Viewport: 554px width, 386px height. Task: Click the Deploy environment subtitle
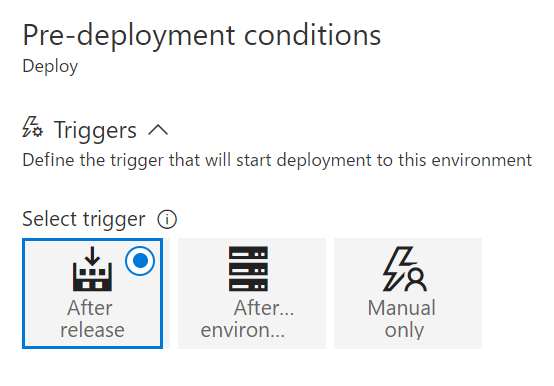[x=50, y=66]
